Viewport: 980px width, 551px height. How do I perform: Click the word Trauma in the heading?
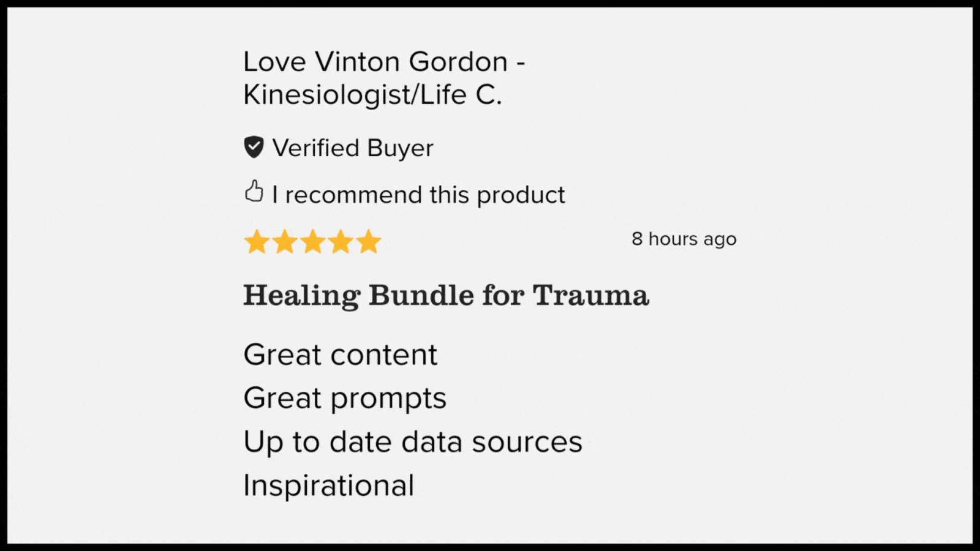coord(590,295)
